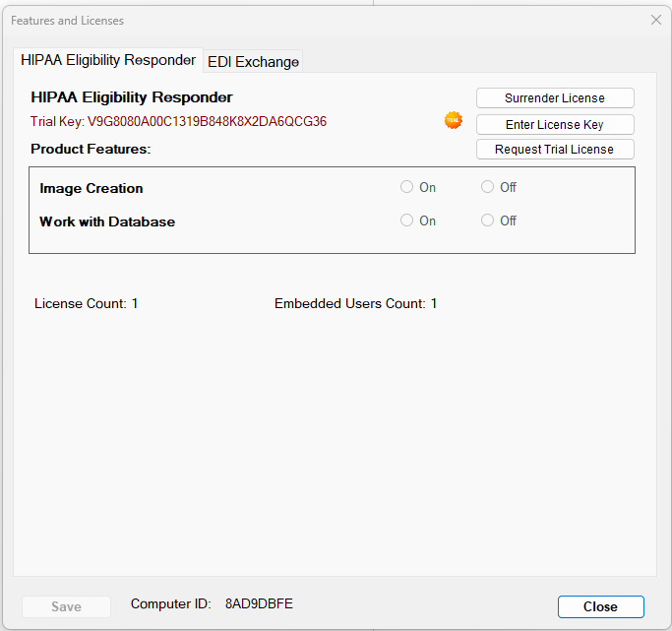
Task: Click Request Trial License
Action: (555, 150)
